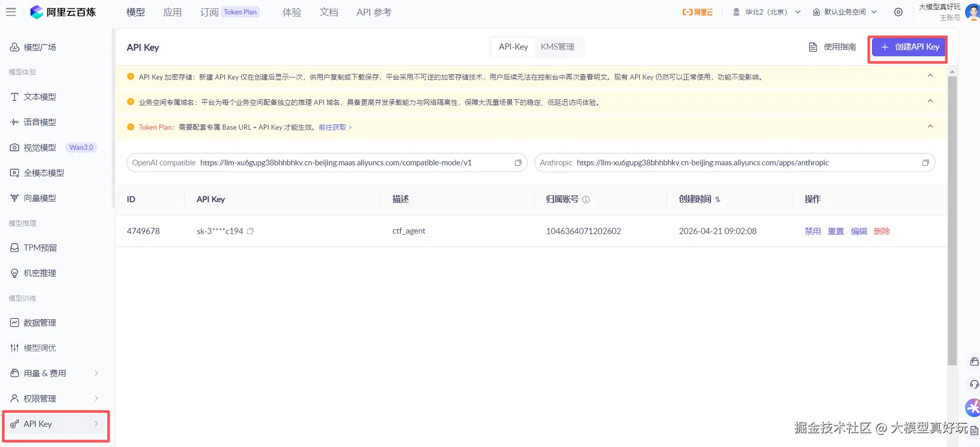
Task: Copy the OpenAI compatible base URL
Action: (x=518, y=163)
